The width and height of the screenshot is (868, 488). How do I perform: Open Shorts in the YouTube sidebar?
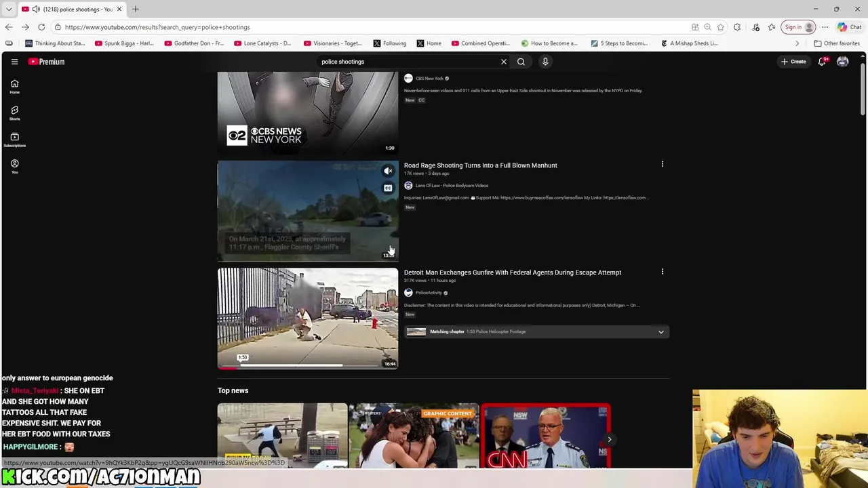pyautogui.click(x=14, y=113)
